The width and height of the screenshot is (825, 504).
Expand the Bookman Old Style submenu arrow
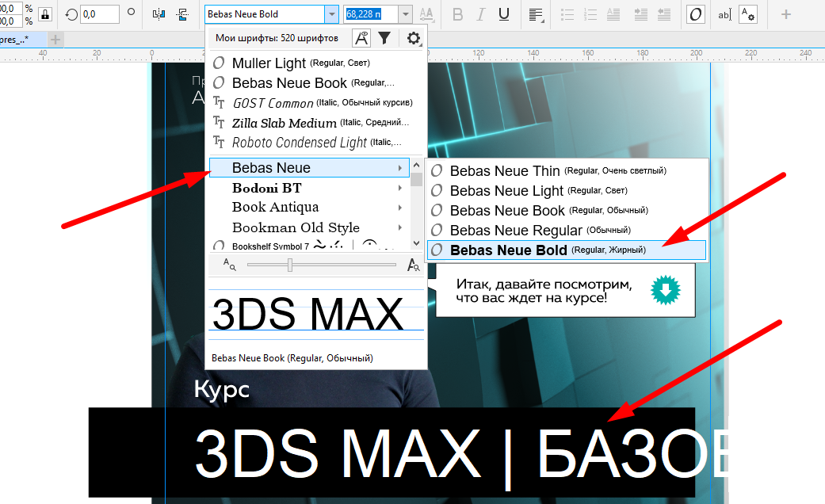(x=400, y=227)
